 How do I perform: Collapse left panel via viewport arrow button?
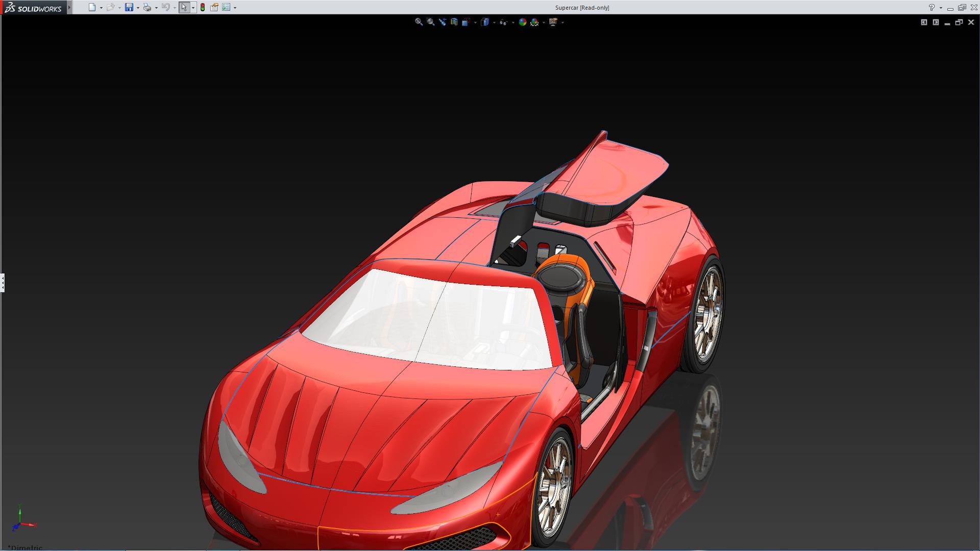tap(924, 22)
